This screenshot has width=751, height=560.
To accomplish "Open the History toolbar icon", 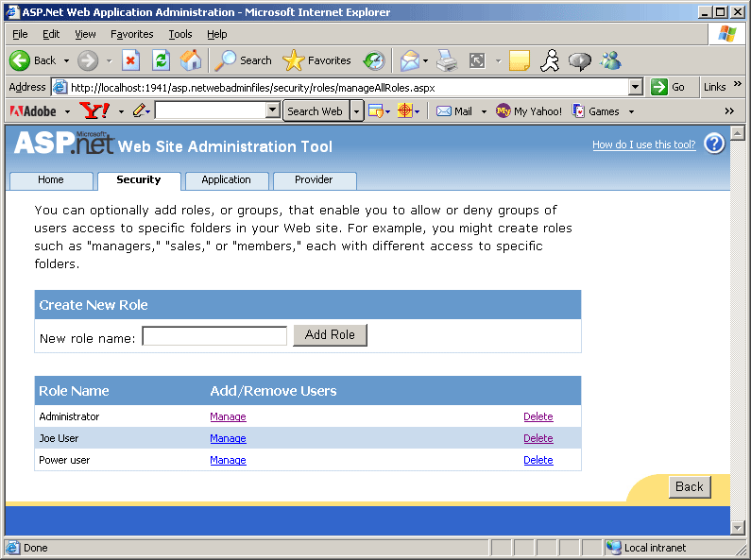I will tap(374, 60).
